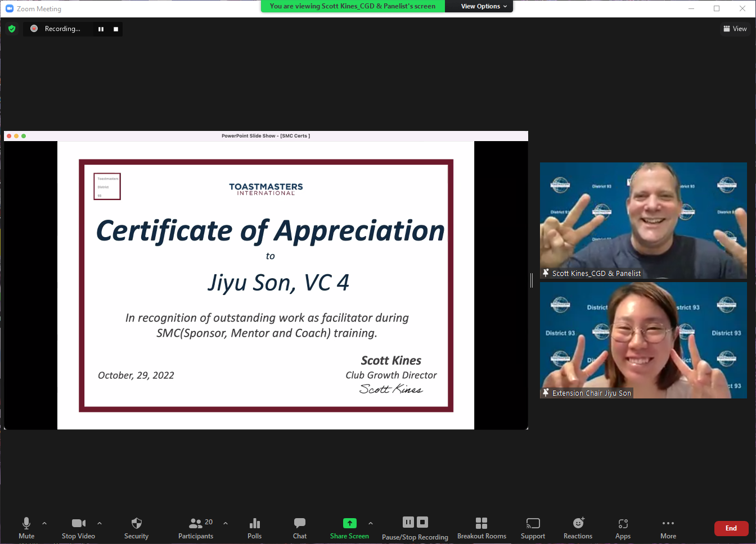Image resolution: width=756 pixels, height=544 pixels.
Task: Click the Zoom Meeting title bar icon
Action: (x=9, y=8)
